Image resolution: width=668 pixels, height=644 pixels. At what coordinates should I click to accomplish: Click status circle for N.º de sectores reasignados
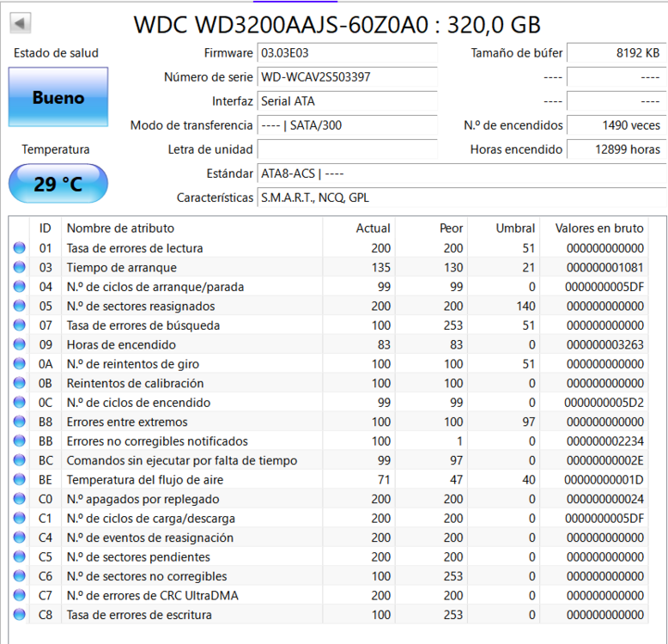coord(20,306)
